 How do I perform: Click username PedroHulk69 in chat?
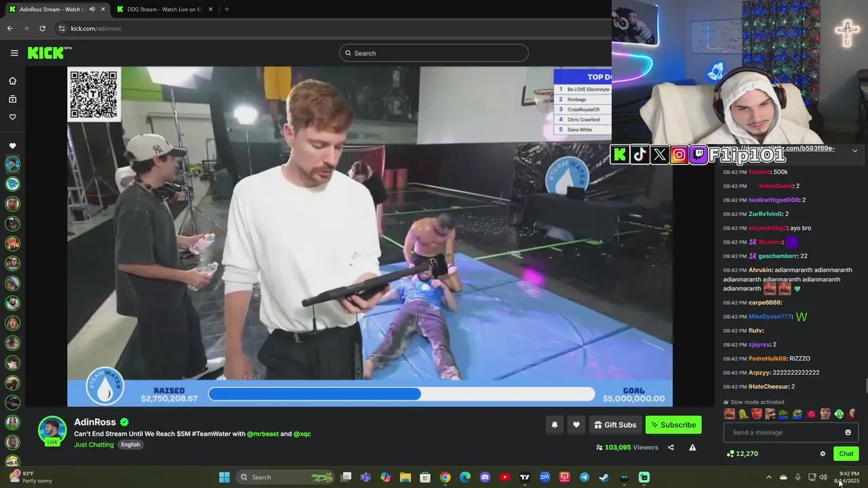click(768, 359)
